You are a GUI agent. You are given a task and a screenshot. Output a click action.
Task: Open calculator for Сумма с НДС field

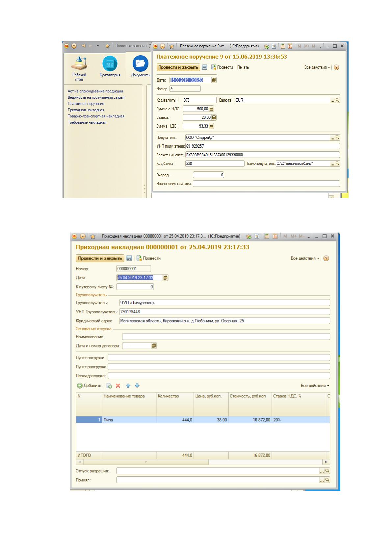click(x=211, y=109)
